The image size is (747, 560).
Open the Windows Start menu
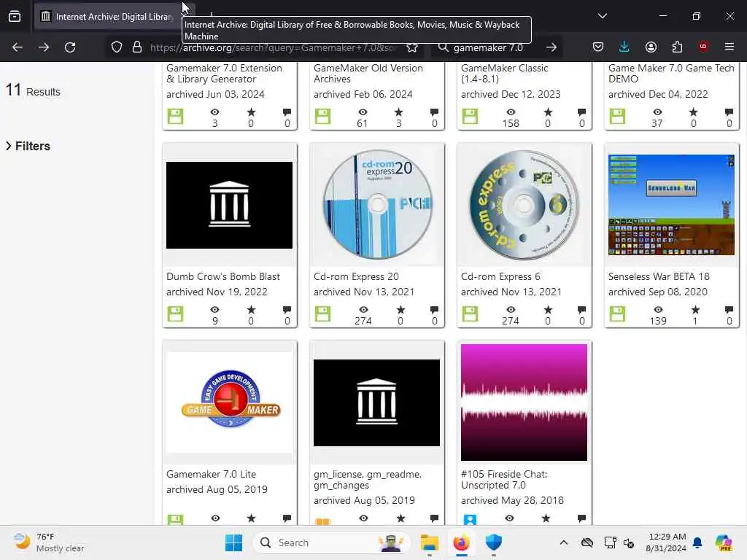pos(233,542)
